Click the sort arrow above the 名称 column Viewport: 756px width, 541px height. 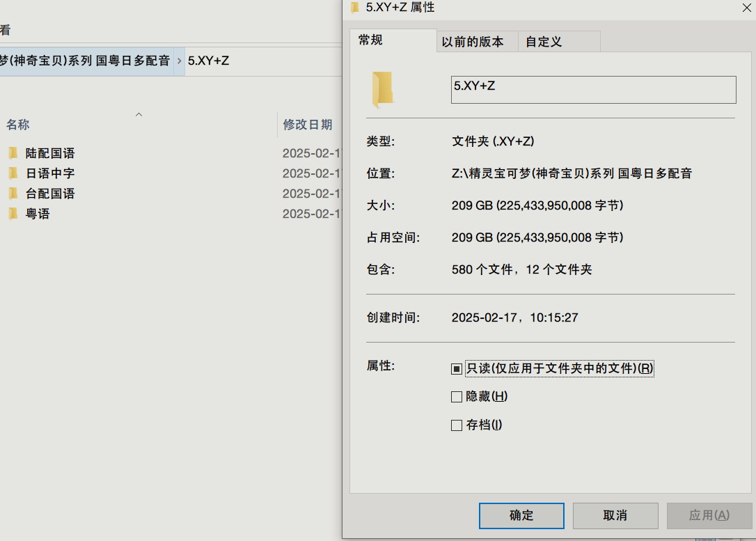(139, 113)
